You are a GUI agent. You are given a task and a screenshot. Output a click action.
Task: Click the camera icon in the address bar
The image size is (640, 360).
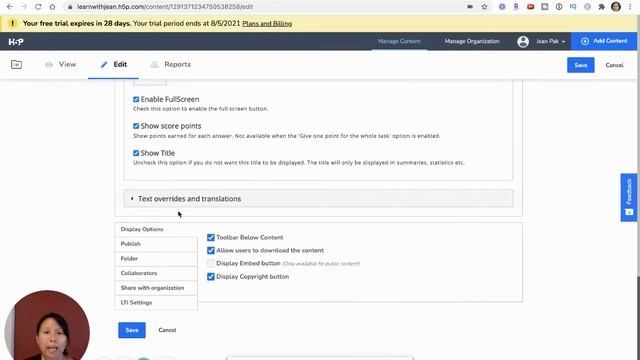tap(470, 7)
